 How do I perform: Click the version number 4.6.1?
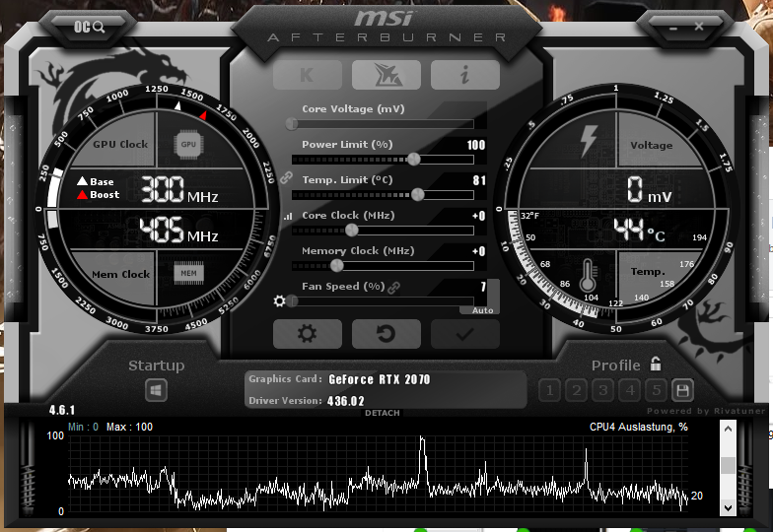62,410
